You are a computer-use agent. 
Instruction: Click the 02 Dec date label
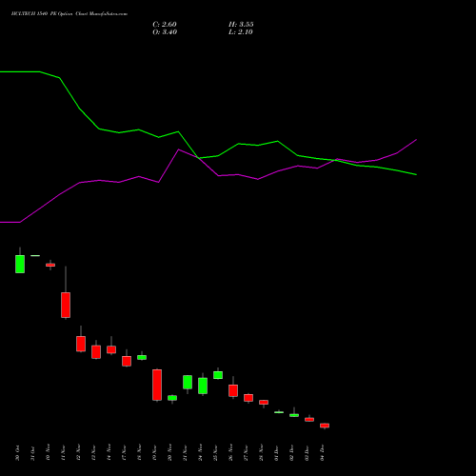(x=291, y=453)
